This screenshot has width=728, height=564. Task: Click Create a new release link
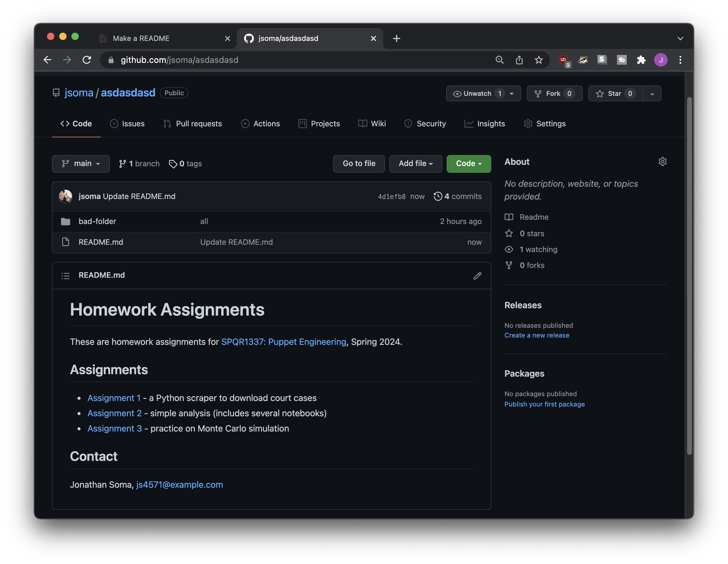tap(537, 335)
